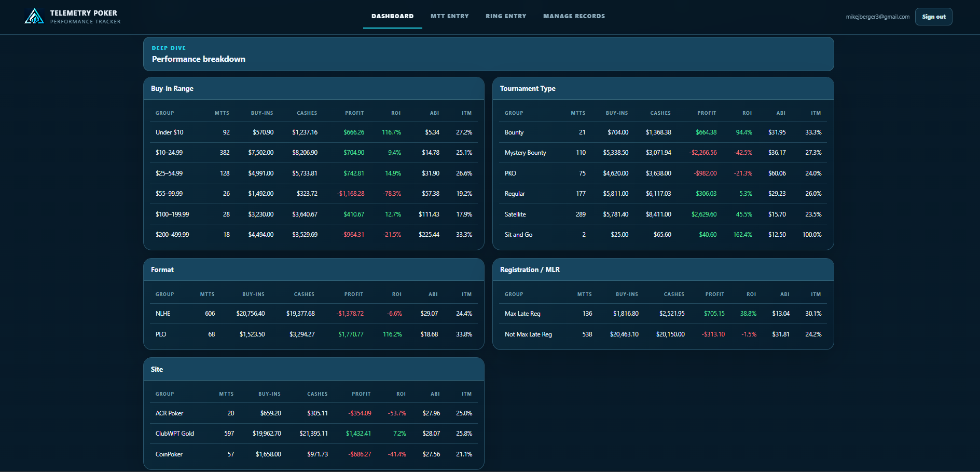
Task: Click the -$1,168.28 profit value
Action: pos(351,194)
